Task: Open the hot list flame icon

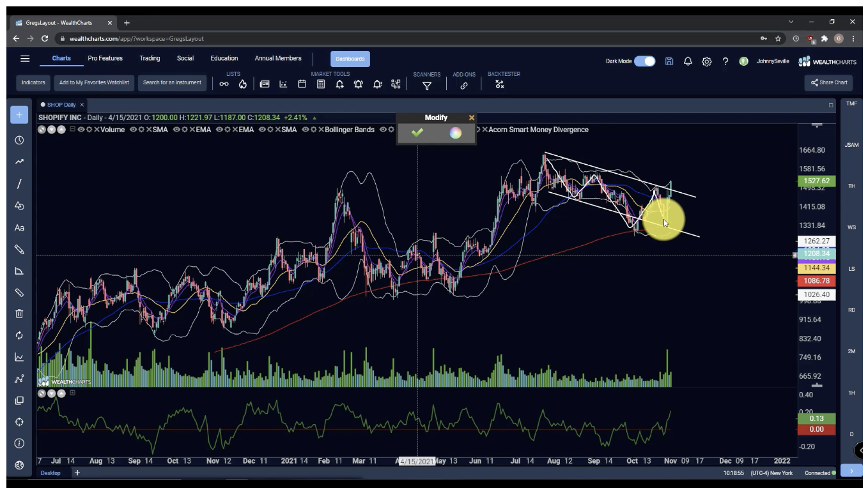Action: (x=243, y=84)
